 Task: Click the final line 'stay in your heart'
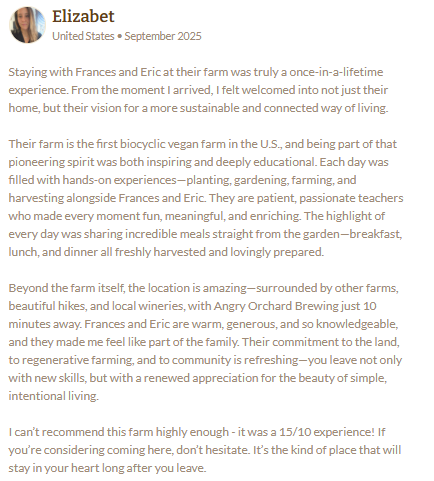[107, 468]
